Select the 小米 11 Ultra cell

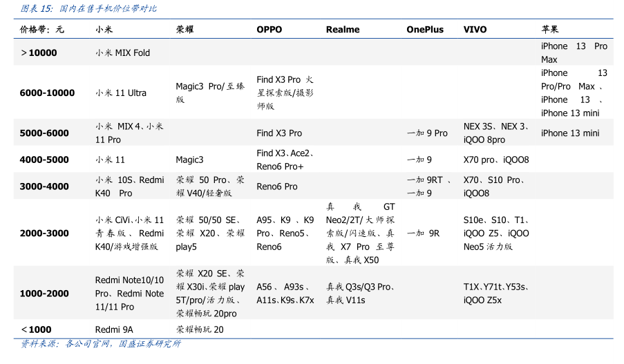click(121, 93)
